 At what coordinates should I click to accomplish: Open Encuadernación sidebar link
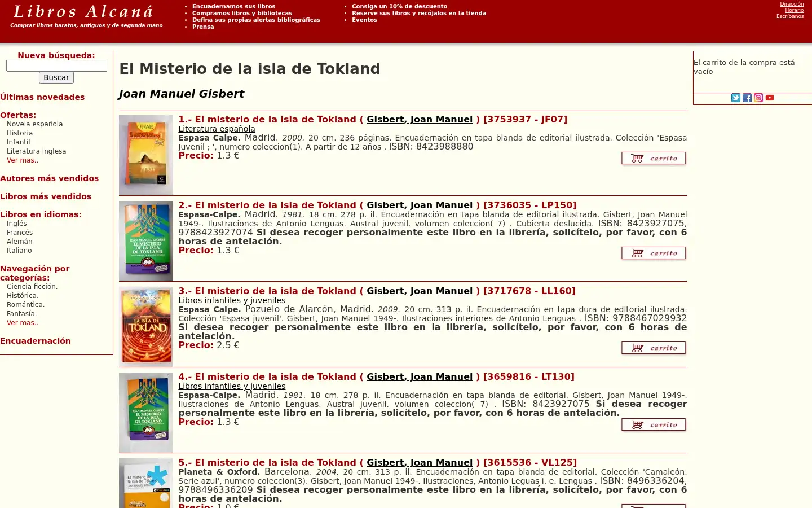click(x=36, y=341)
